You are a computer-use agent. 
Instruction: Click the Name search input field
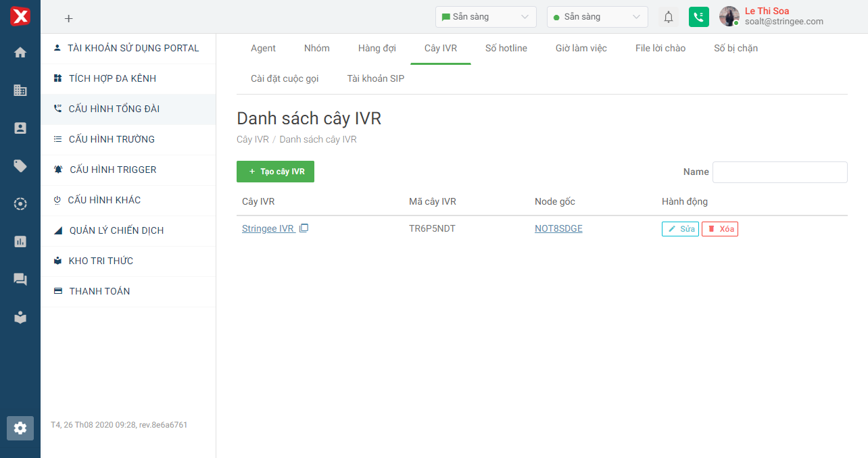(779, 172)
